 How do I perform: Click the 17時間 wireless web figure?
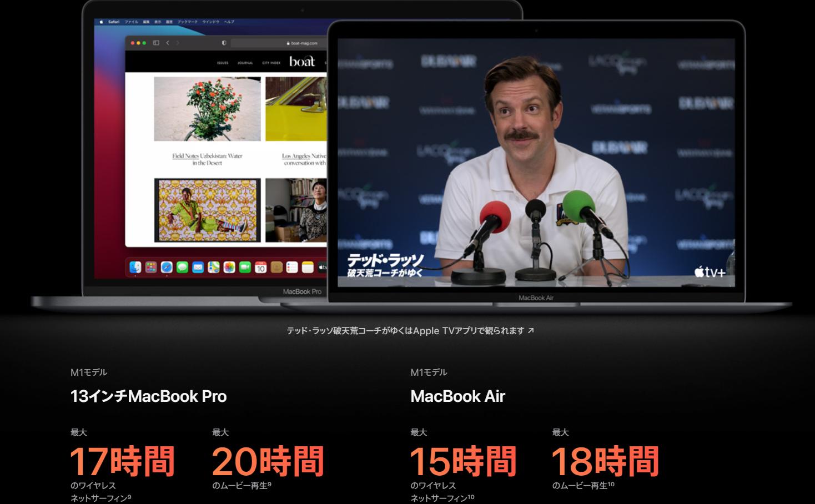coord(122,461)
